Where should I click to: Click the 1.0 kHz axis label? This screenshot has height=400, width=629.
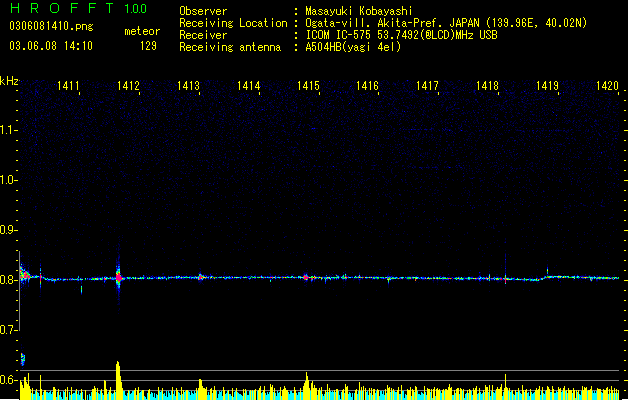[8, 180]
